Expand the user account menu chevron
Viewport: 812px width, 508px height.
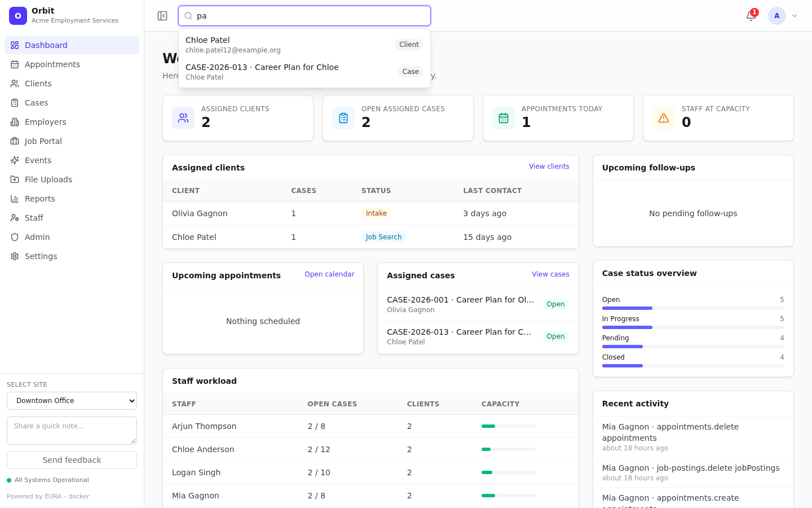tap(795, 16)
